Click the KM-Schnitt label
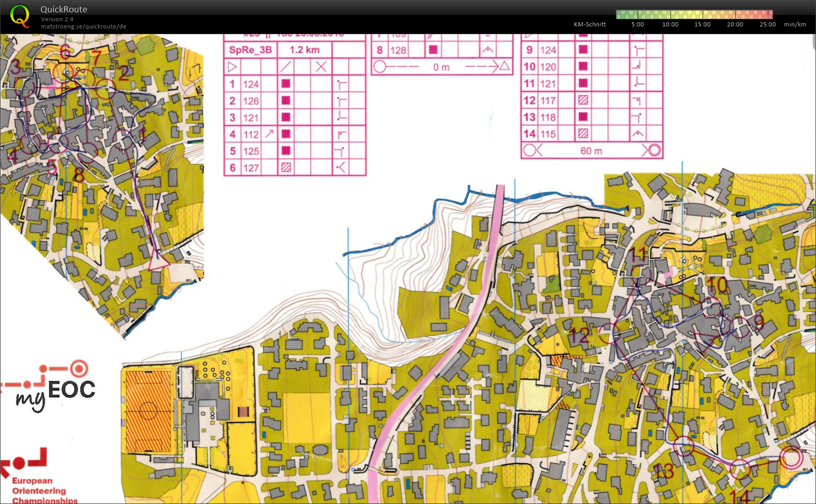 coord(590,24)
